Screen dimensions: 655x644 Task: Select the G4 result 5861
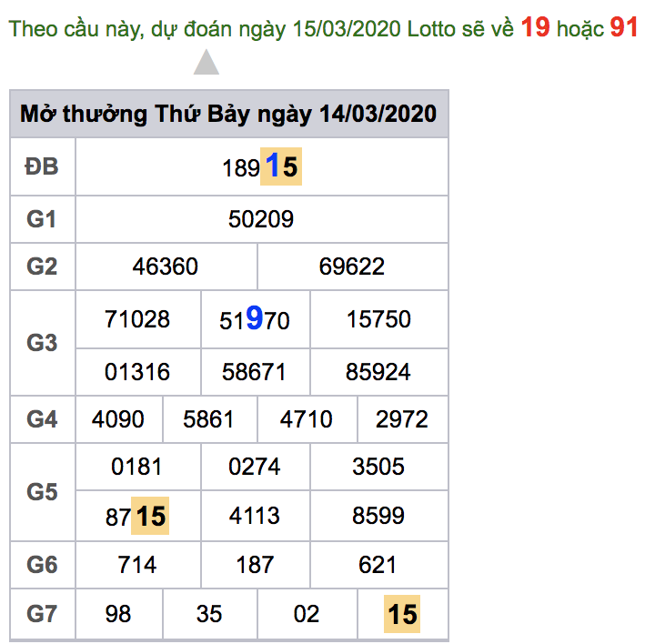[x=209, y=419]
